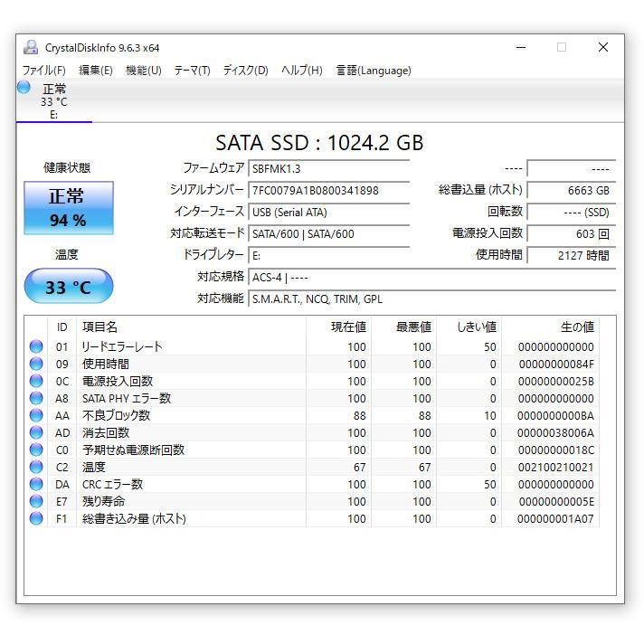
Task: Select the SATA PHY エラー数 attribute name
Action: [127, 398]
